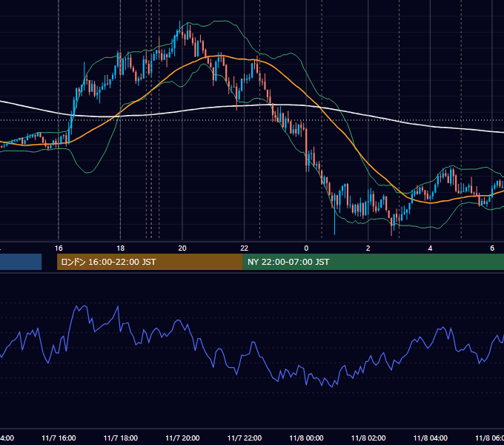The width and height of the screenshot is (504, 445).
Task: Click the 11/7 18:00 date label
Action: click(x=121, y=438)
